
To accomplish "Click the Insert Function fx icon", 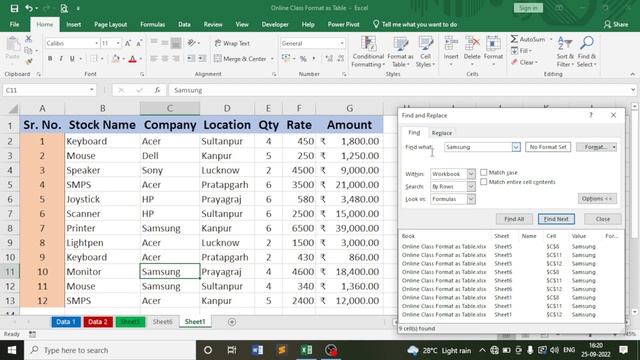I will point(157,90).
